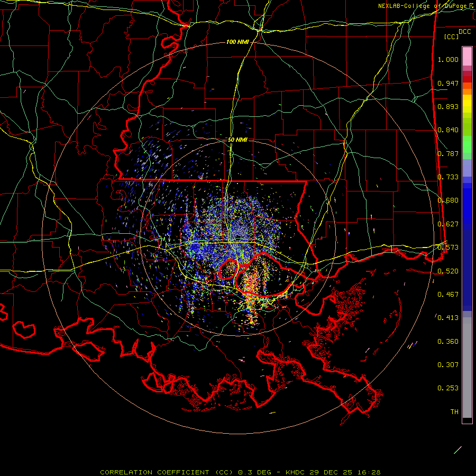476x476 pixels.
Task: Click the 0.360 color scale label
Action: (448, 342)
